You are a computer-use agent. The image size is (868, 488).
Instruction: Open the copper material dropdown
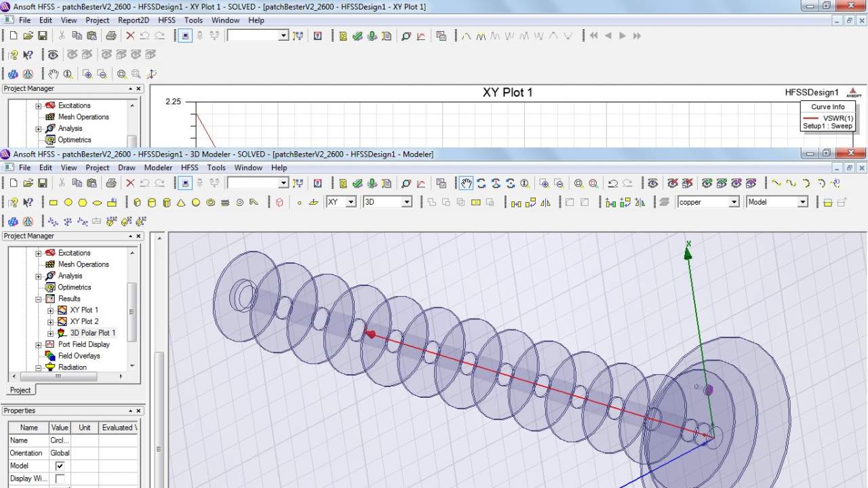coord(733,202)
